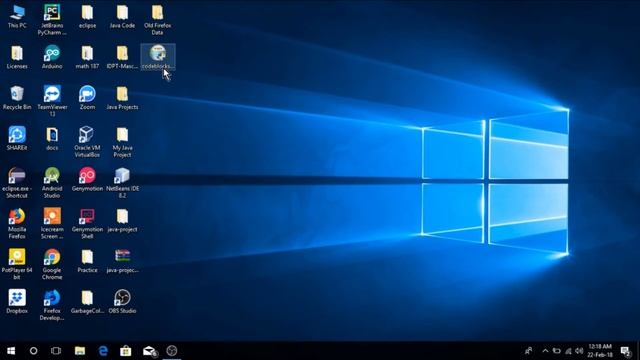The width and height of the screenshot is (640, 360).
Task: Launch eclipse.exe Shortcut
Action: click(x=17, y=183)
